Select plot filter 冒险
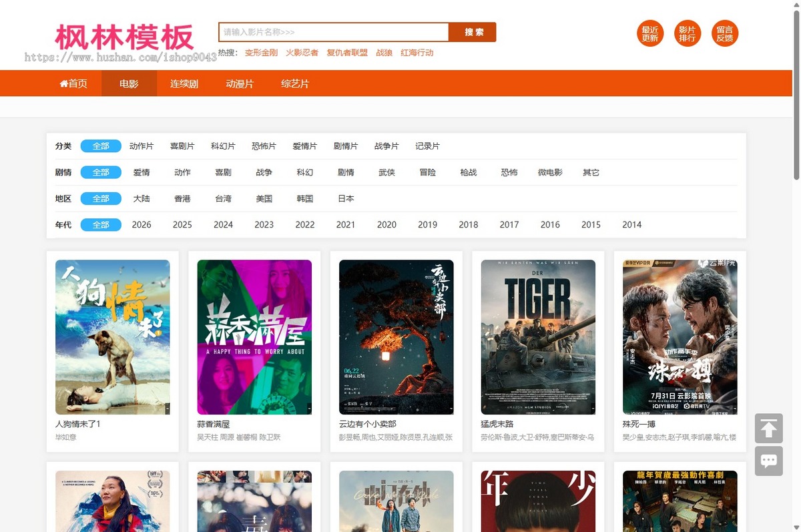The height and width of the screenshot is (532, 801). (428, 172)
